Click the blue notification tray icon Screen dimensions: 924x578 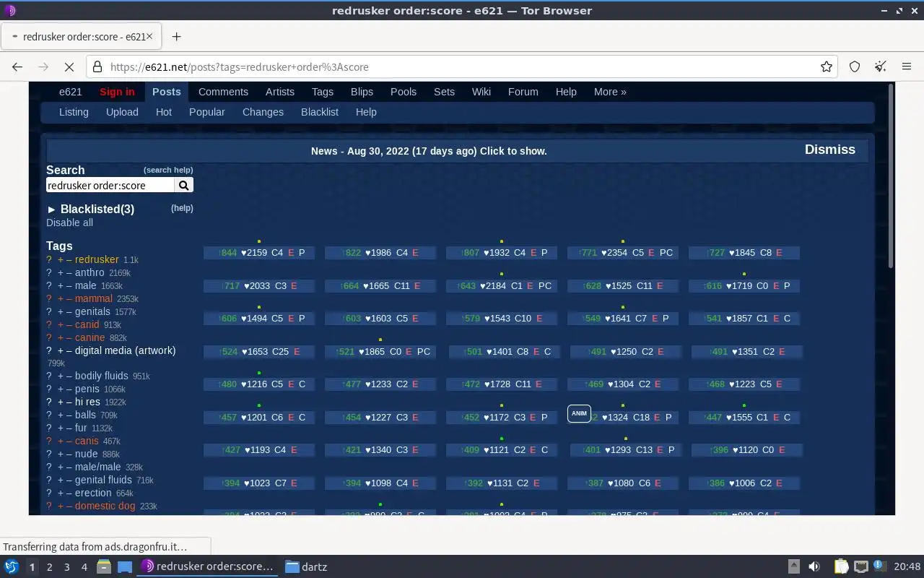[x=879, y=566]
